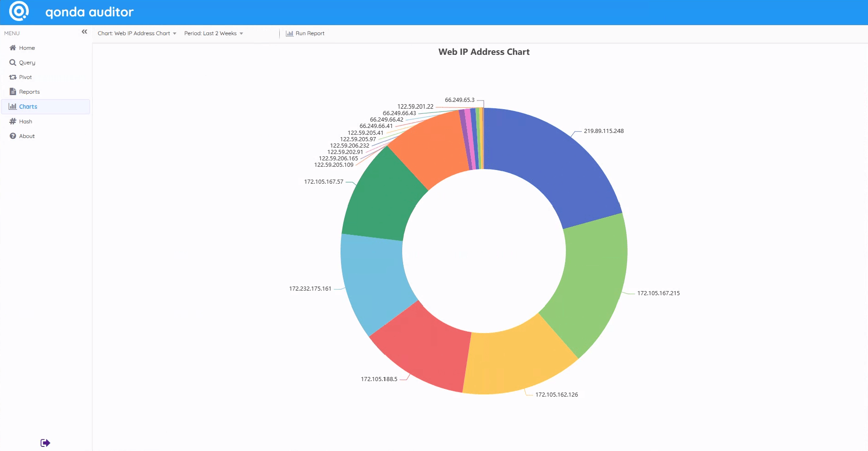Viewport: 868px width, 451px height.
Task: Select Charts in the sidebar menu
Action: [28, 106]
